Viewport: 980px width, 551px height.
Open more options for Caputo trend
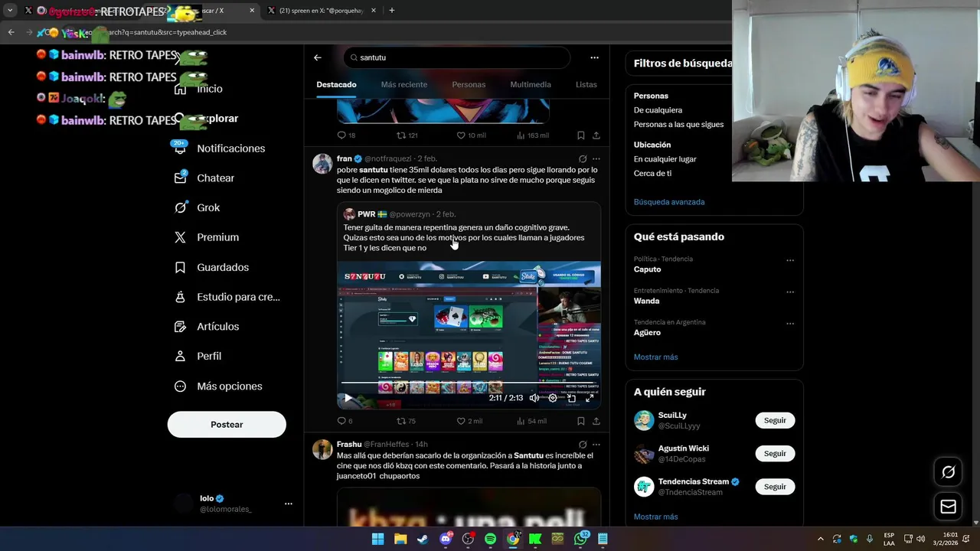coord(790,260)
